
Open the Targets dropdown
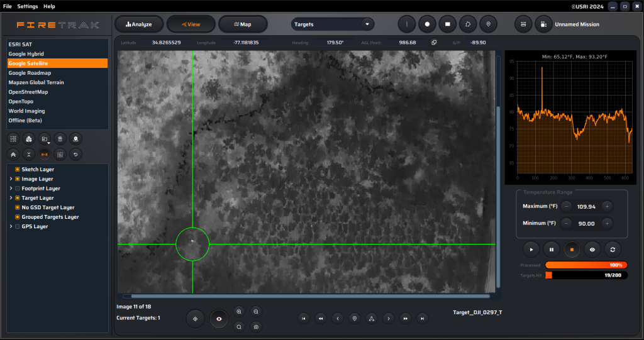coord(332,25)
